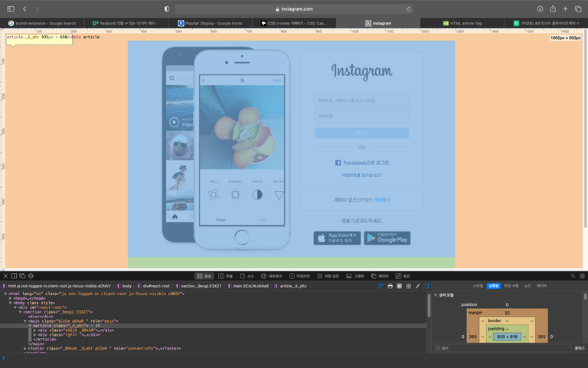Switch to CSS z-index browser tab
Viewport: 588px width, 368px height.
294,23
